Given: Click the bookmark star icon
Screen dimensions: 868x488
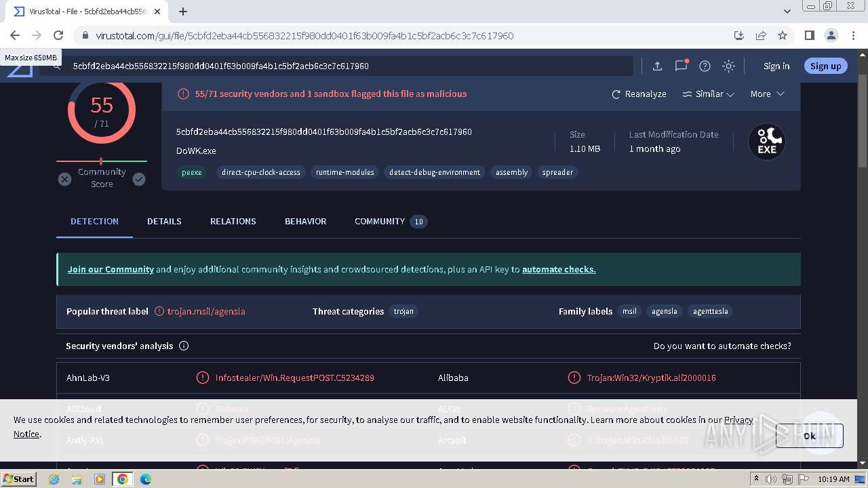Looking at the screenshot, I should click(783, 35).
